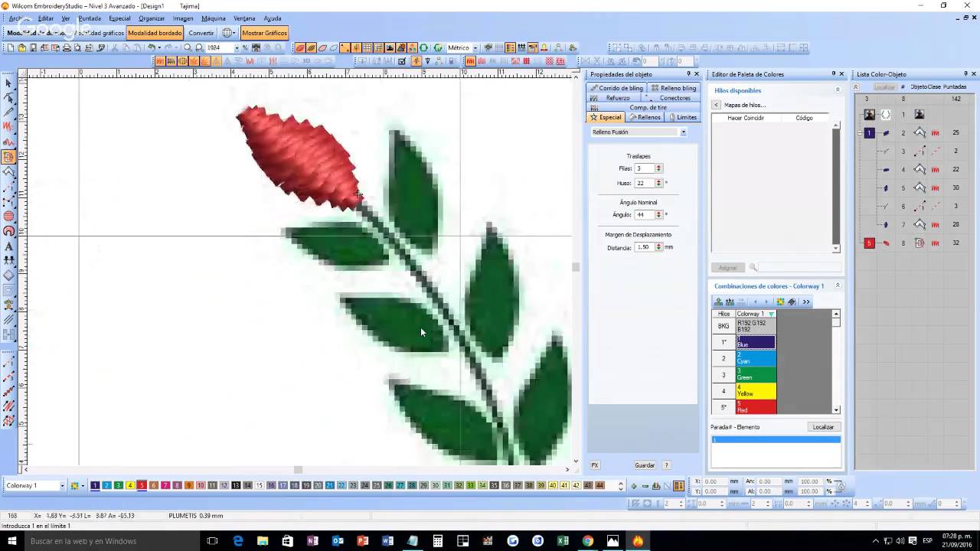Open the Conectores tab
This screenshot has width=980, height=551.
(x=671, y=98)
